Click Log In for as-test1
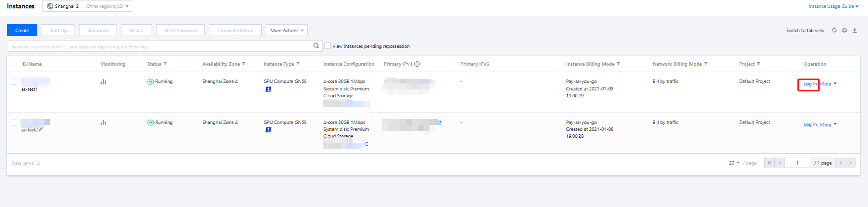Screen dimensions: 868x207 [810, 84]
